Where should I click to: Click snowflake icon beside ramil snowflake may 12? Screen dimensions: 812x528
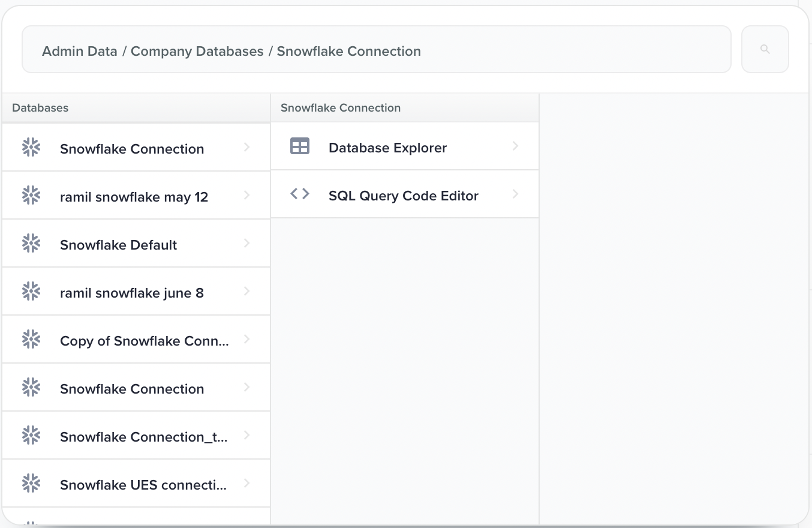pos(31,195)
